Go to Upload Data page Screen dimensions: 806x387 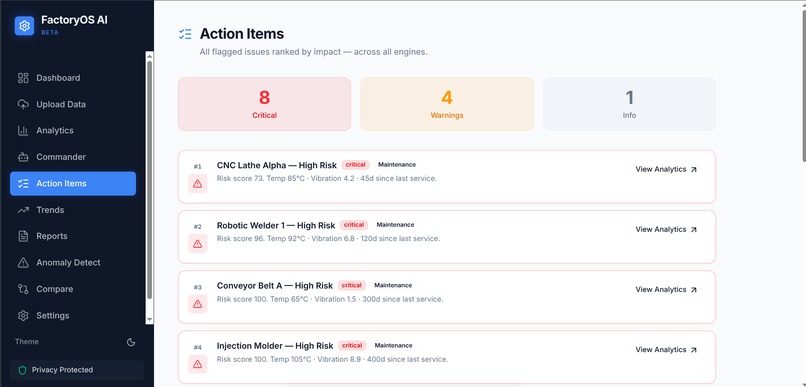point(73,104)
